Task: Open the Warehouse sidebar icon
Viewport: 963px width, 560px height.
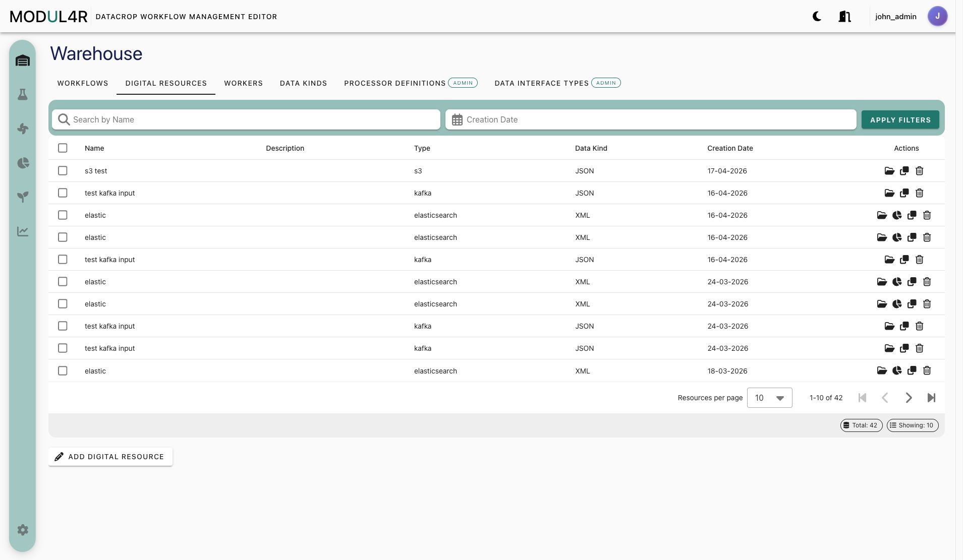Action: pyautogui.click(x=23, y=60)
